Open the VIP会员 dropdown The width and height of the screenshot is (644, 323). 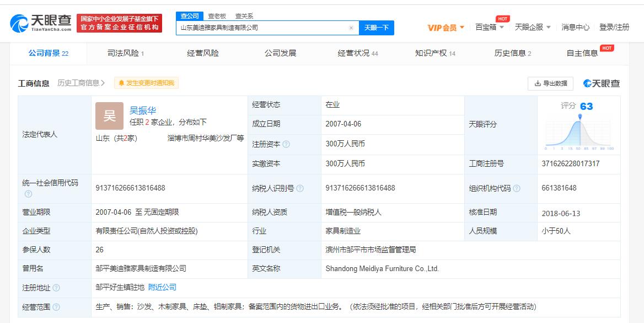tap(446, 28)
